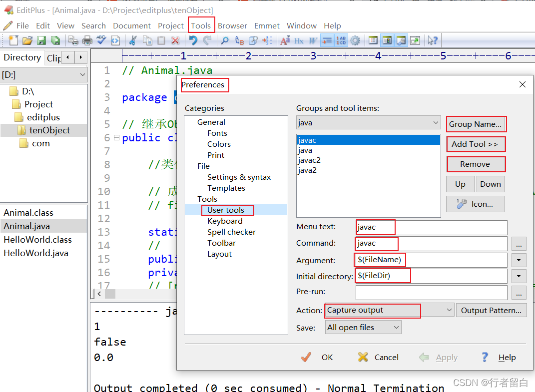Image resolution: width=535 pixels, height=392 pixels.
Task: Open the Document menu
Action: pyautogui.click(x=132, y=26)
